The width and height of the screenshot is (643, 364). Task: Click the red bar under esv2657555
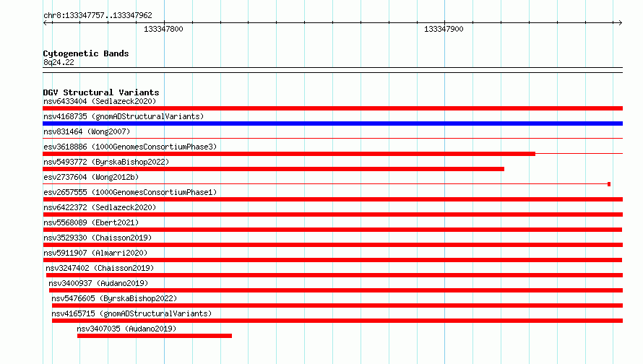point(332,199)
